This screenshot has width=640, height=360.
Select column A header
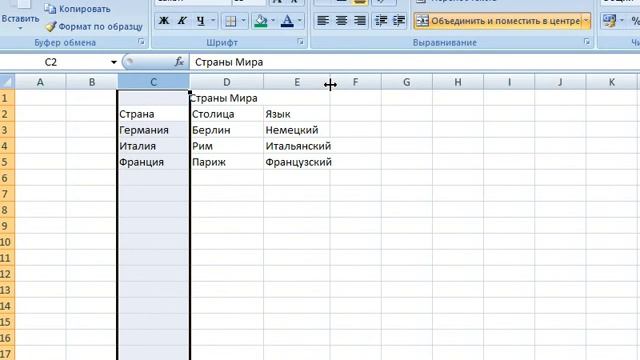40,82
